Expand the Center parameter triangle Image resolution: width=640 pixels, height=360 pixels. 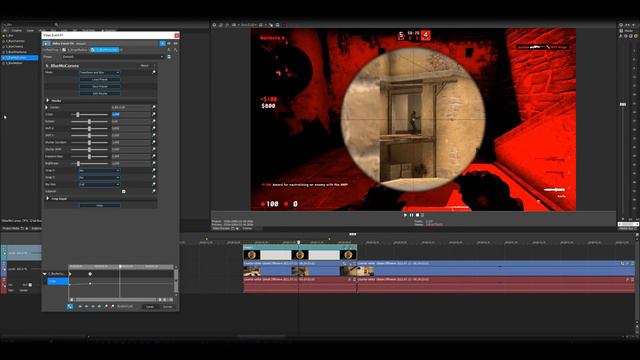47,107
